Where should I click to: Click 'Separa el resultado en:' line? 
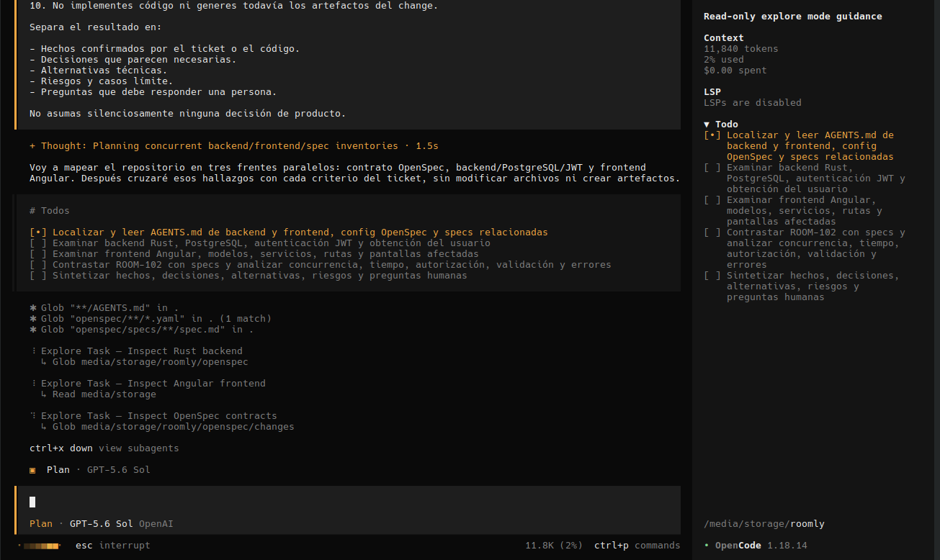(x=96, y=27)
